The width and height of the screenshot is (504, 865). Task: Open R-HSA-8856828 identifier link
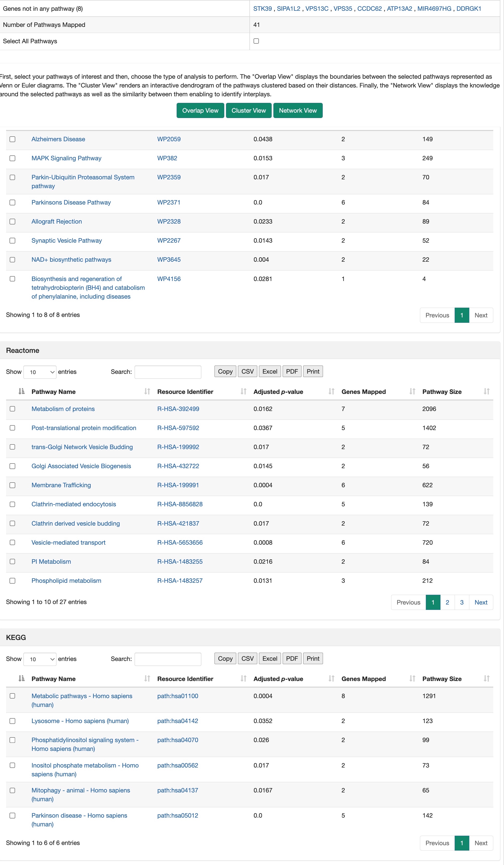tap(180, 504)
